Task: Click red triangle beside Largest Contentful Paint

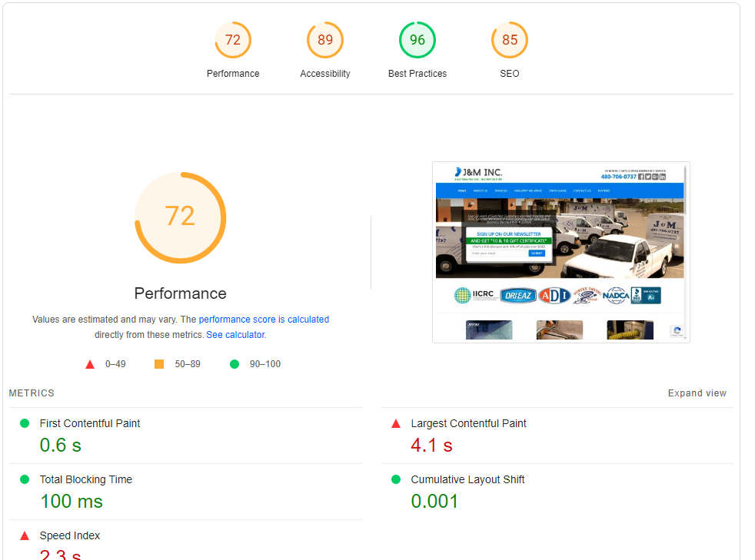Action: [396, 423]
